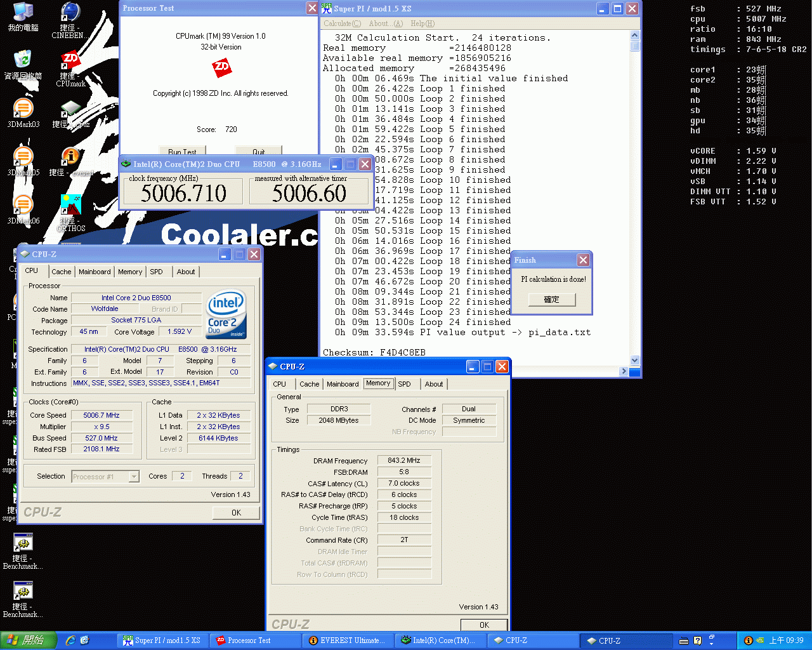Viewport: 812px width, 650px height.
Task: Open the 開始 Start menu
Action: click(29, 640)
